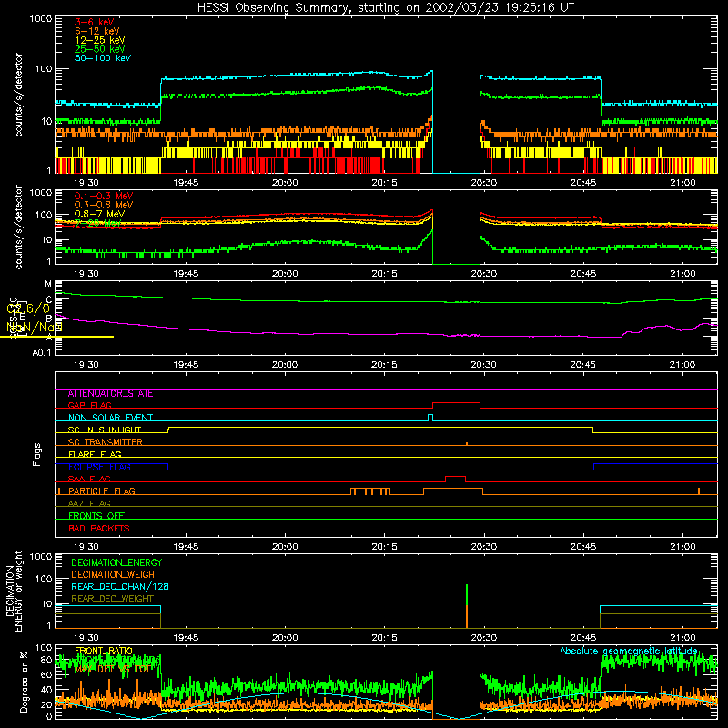Click the SAA_FLAG label
This screenshot has width=728, height=728.
(89, 479)
